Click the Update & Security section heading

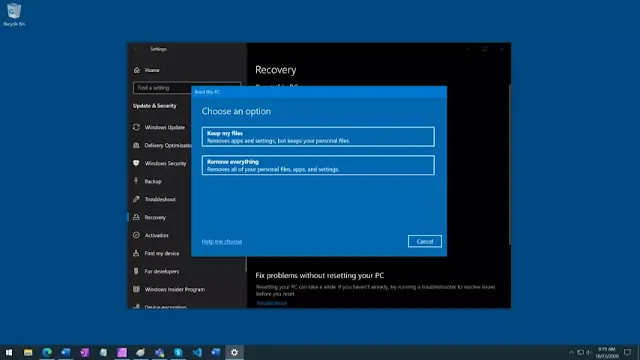[x=155, y=106]
